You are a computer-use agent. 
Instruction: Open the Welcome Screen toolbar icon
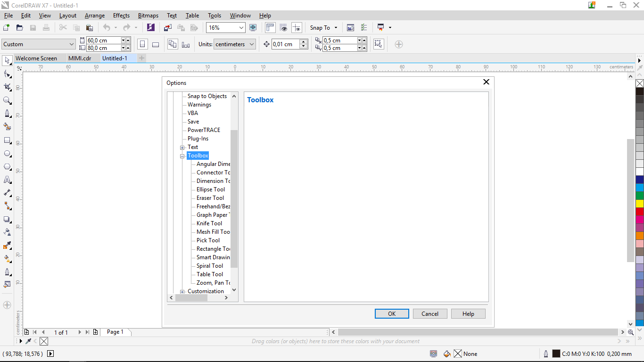(350, 28)
